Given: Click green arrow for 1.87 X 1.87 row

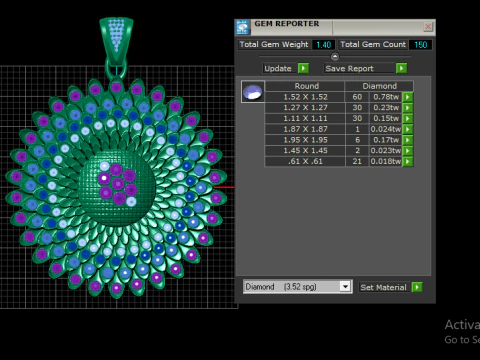Looking at the screenshot, I should coord(408,129).
